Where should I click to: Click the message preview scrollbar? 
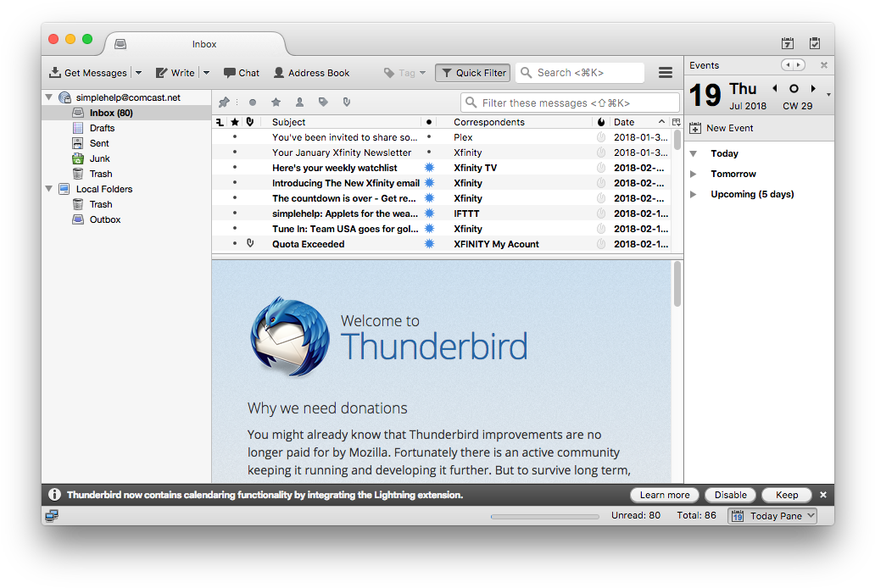[x=677, y=286]
